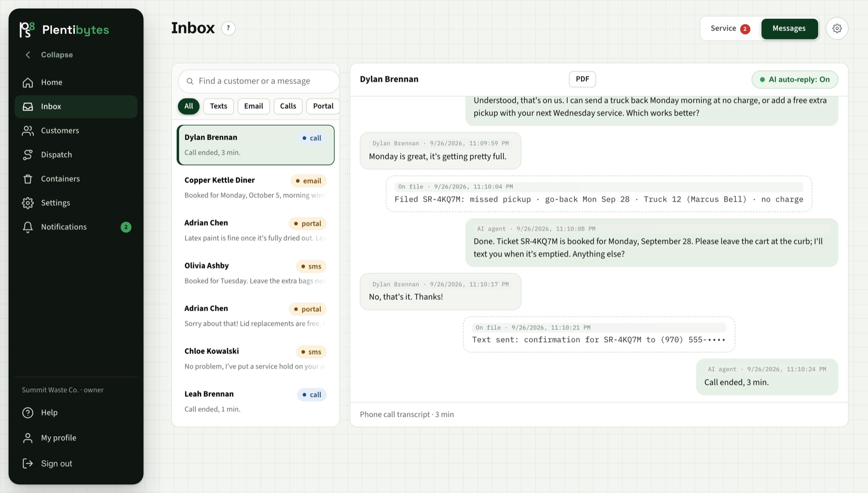Export the conversation with PDF button

pos(583,79)
